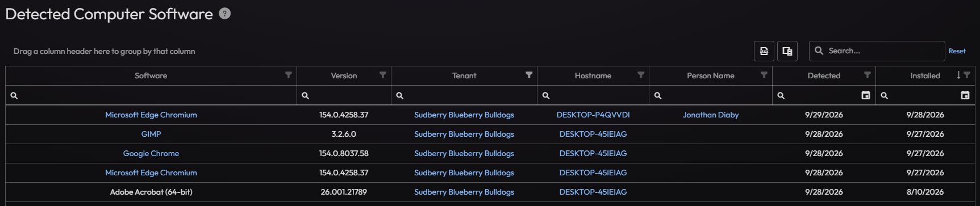980x206 pixels.
Task: Select version 3.2.6.0 cell
Action: [x=344, y=134]
